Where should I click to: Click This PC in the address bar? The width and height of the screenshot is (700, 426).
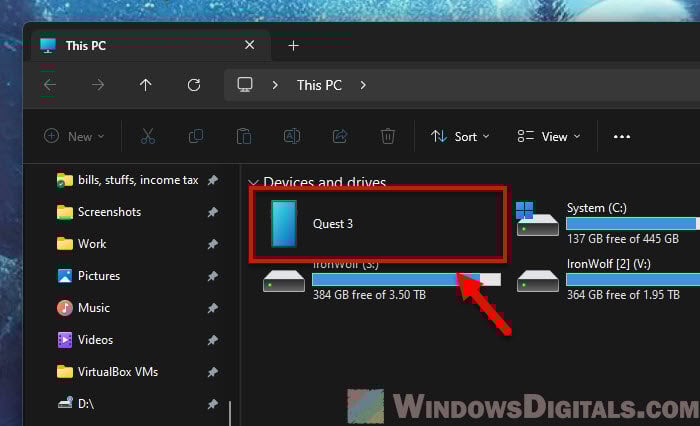point(320,85)
